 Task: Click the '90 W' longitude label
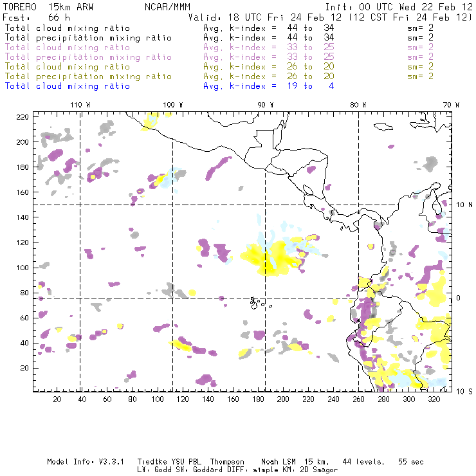pyautogui.click(x=266, y=105)
